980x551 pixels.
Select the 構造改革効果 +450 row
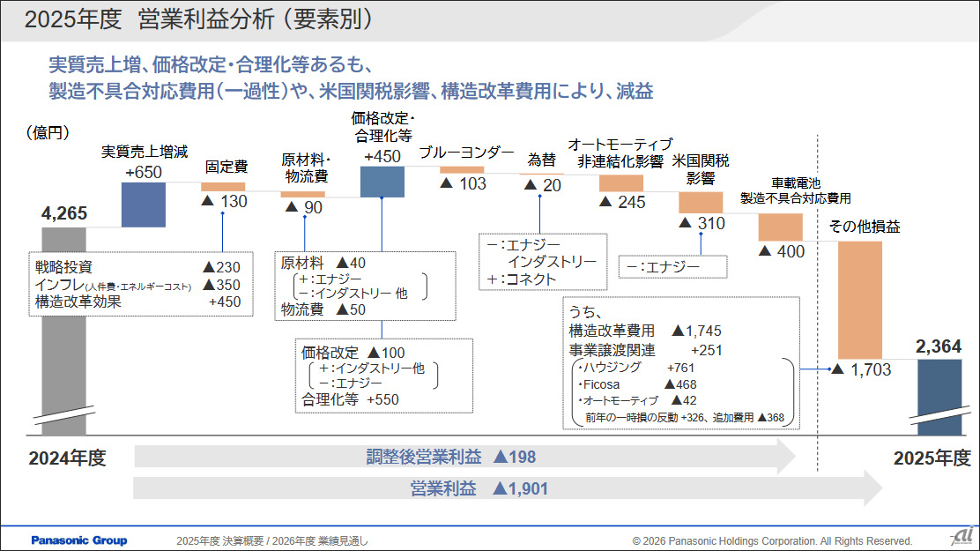click(137, 302)
